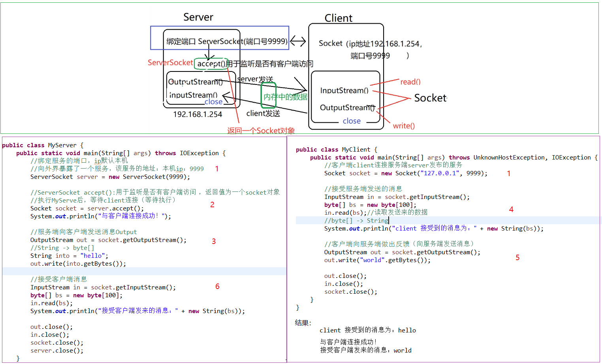Viewport: 602px width, 364px height.
Task: Select the red ServerSocket label in diagram
Action: point(170,62)
